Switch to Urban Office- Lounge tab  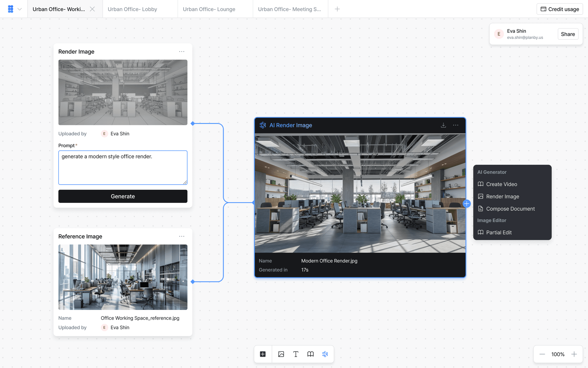[x=209, y=9]
